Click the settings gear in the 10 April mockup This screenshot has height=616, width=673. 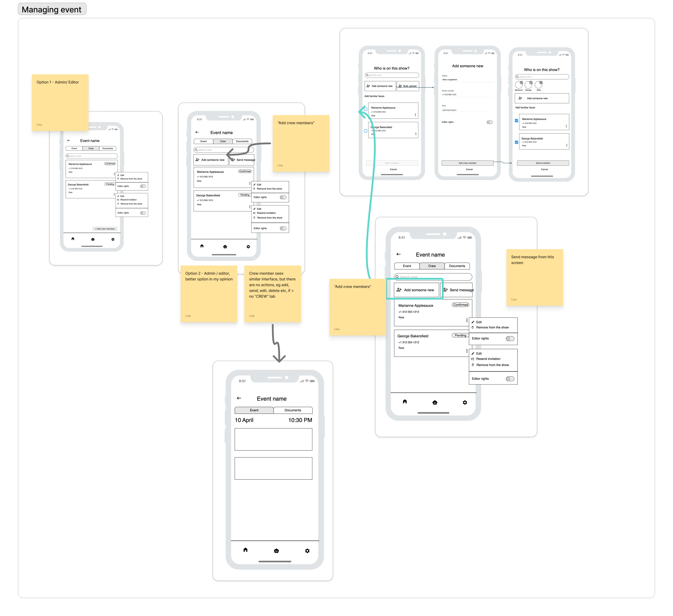307,551
